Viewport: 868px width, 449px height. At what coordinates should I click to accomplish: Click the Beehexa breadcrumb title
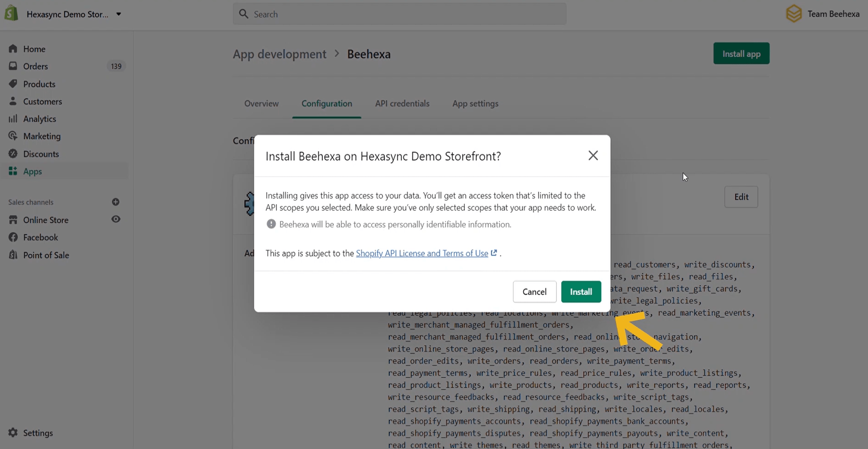tap(369, 54)
